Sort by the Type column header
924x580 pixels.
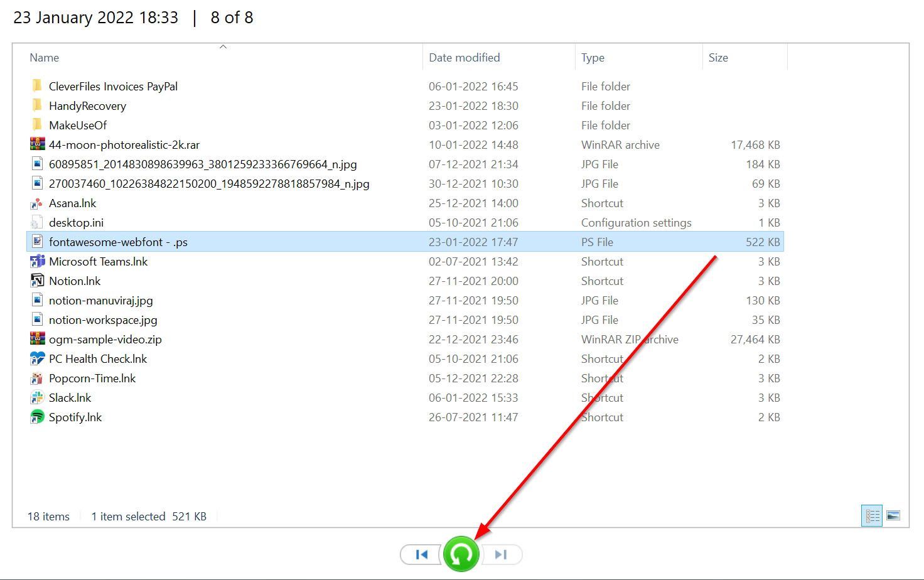coord(593,58)
